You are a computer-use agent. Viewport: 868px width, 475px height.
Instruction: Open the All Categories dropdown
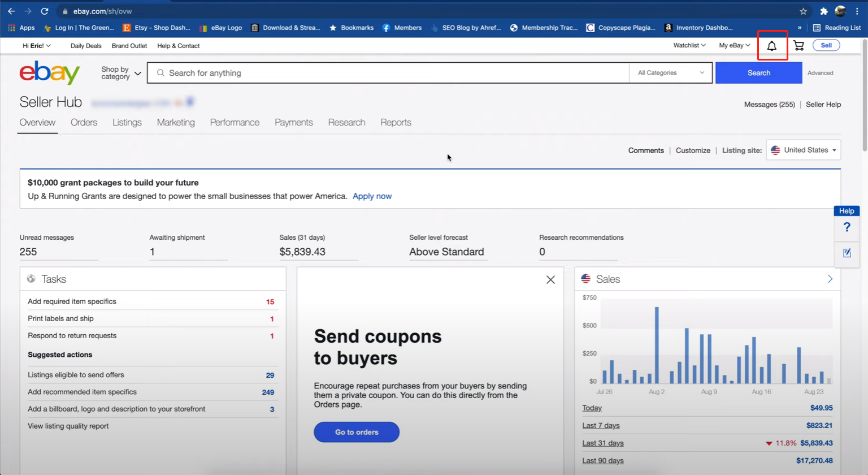click(x=671, y=73)
